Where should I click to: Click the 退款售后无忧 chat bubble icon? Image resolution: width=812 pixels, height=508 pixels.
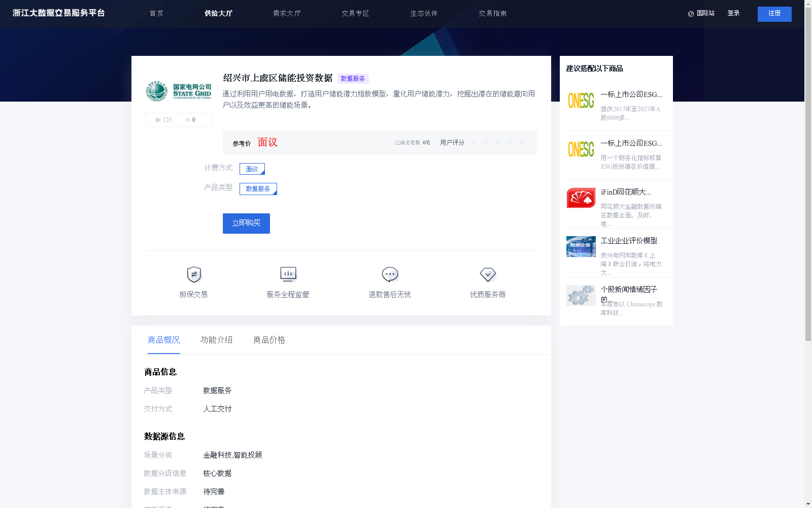[390, 275]
